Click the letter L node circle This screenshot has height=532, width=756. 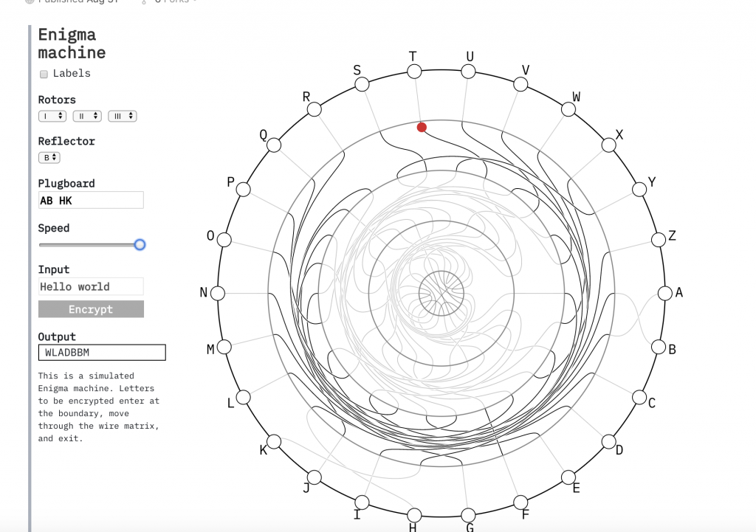tap(244, 397)
